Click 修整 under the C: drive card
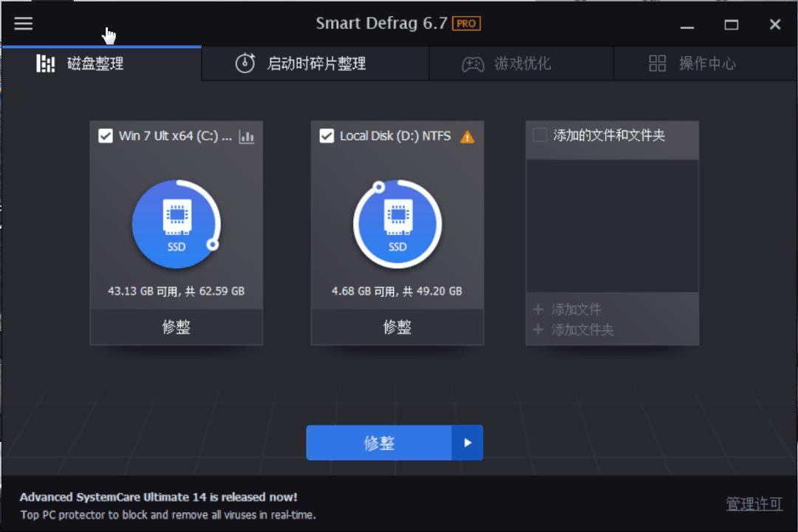Viewport: 798px width, 532px height. (x=176, y=327)
